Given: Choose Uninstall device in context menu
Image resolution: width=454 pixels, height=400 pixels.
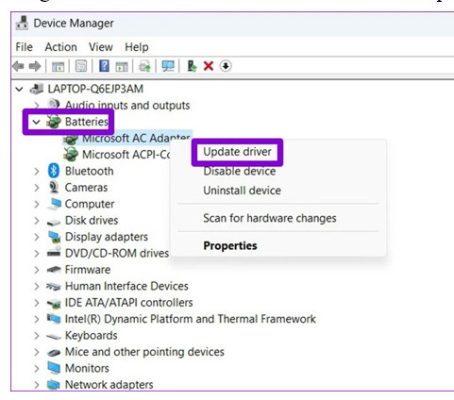Looking at the screenshot, I should coord(242,191).
